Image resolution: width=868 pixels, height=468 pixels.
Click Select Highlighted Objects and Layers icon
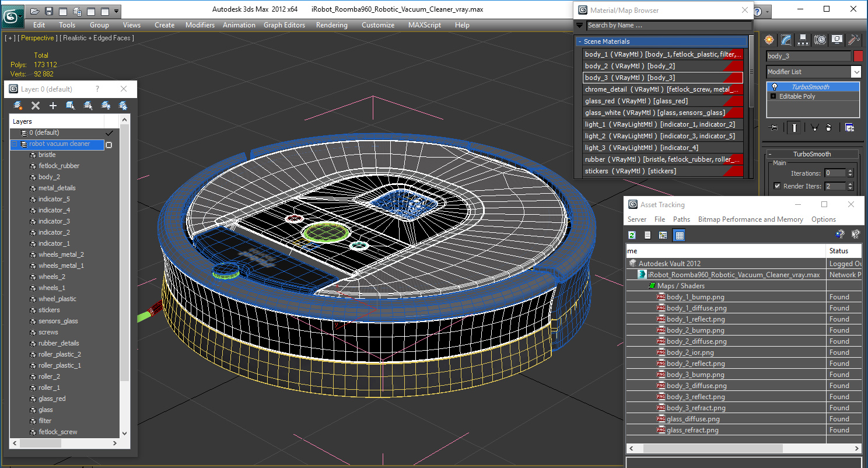(71, 106)
